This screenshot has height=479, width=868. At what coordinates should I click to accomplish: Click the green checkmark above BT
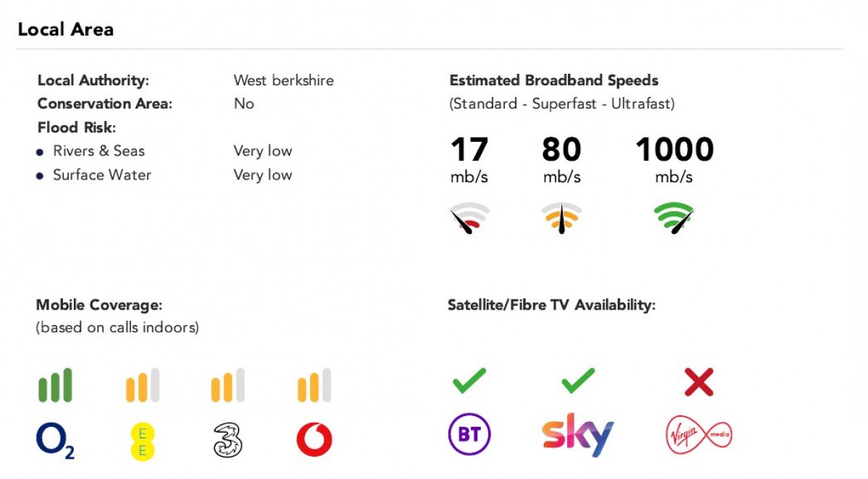469,381
